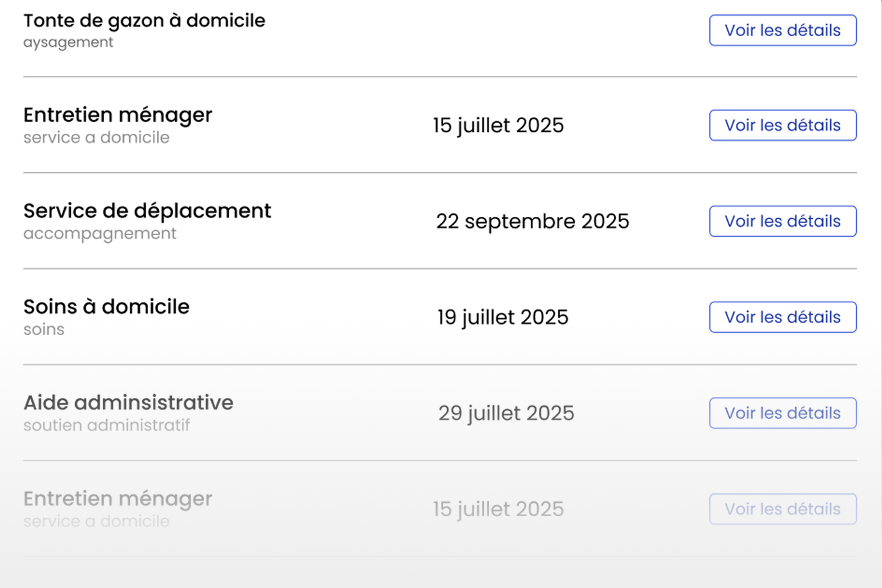The width and height of the screenshot is (882, 588).
Task: Select the 'Service de déplacement' heading
Action: pos(147,210)
